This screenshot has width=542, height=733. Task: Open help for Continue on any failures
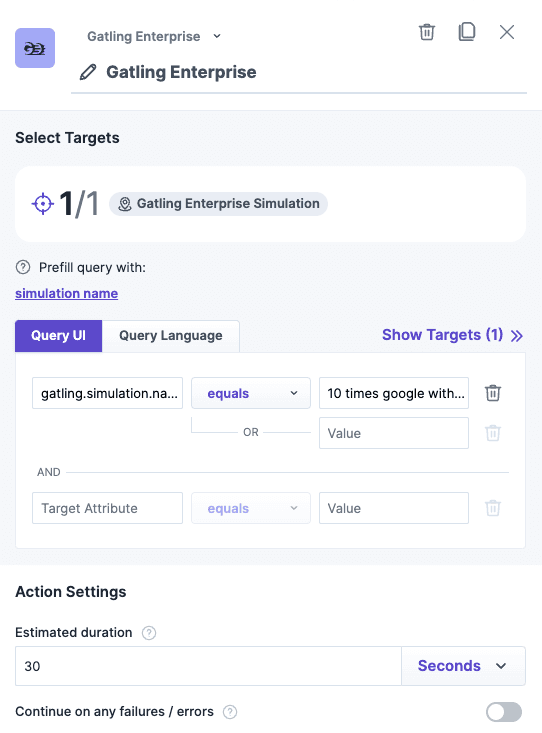click(x=230, y=712)
